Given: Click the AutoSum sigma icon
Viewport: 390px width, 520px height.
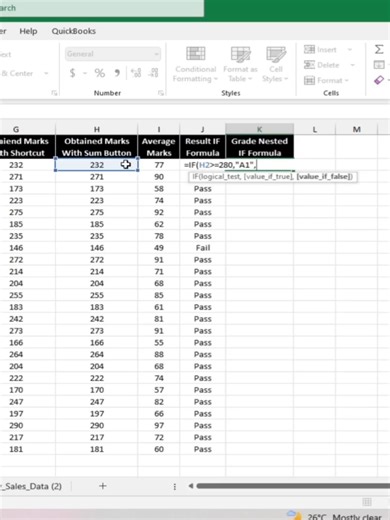Looking at the screenshot, I should [379, 50].
